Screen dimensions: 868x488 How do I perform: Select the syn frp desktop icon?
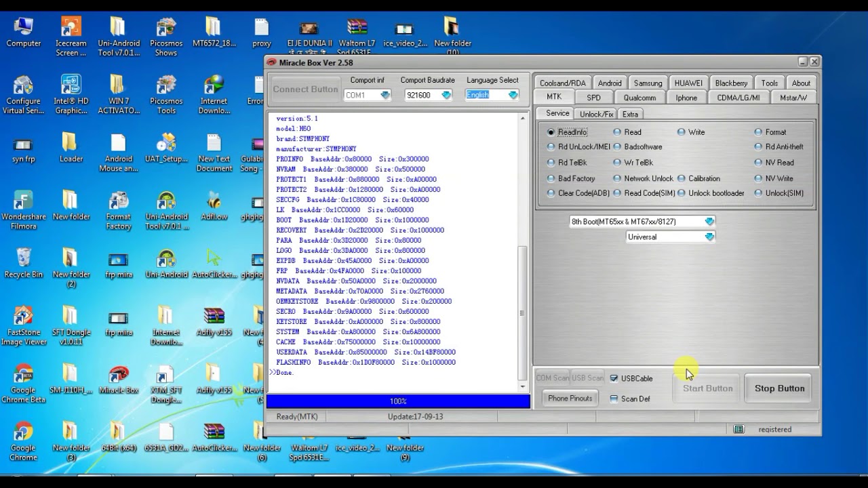24,149
